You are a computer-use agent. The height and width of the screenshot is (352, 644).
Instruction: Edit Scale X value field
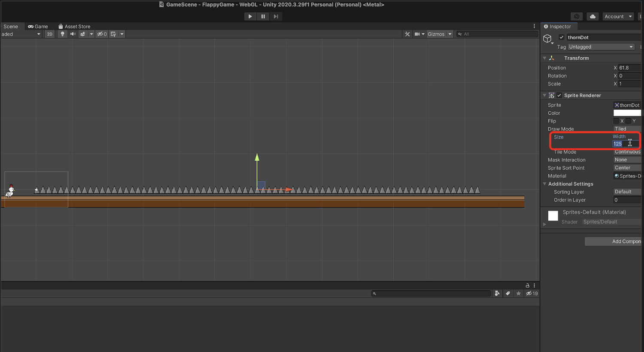(629, 84)
